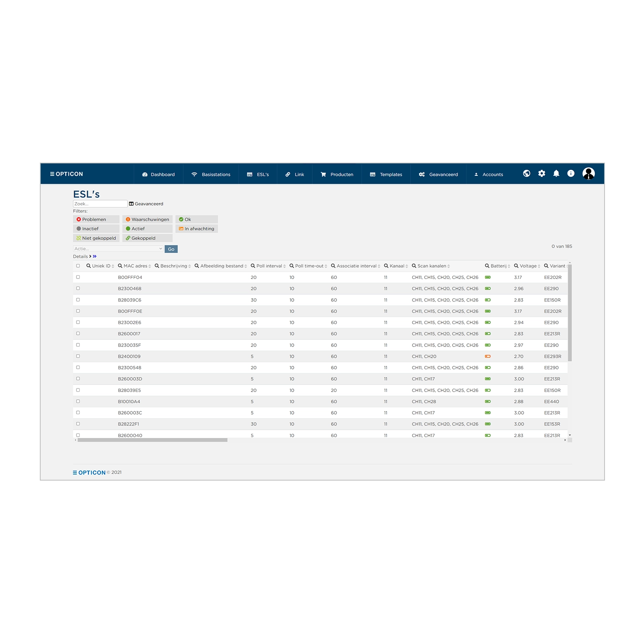Tick the select-all checkbox in table header
The image size is (644, 644).
point(78,266)
